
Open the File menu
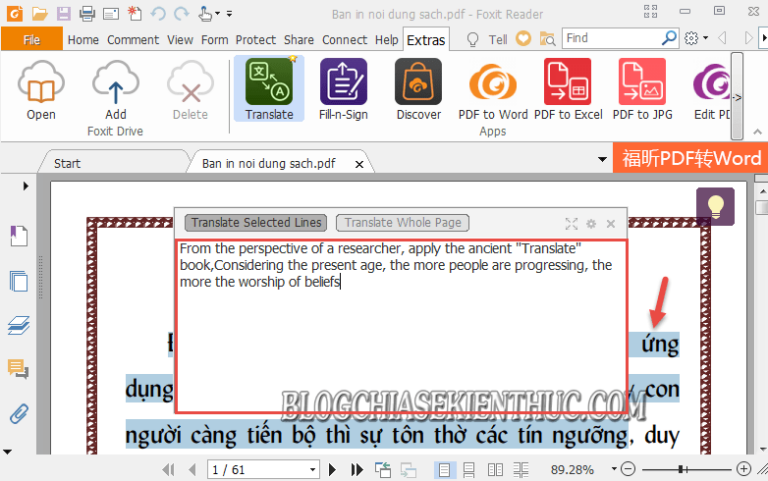click(32, 39)
